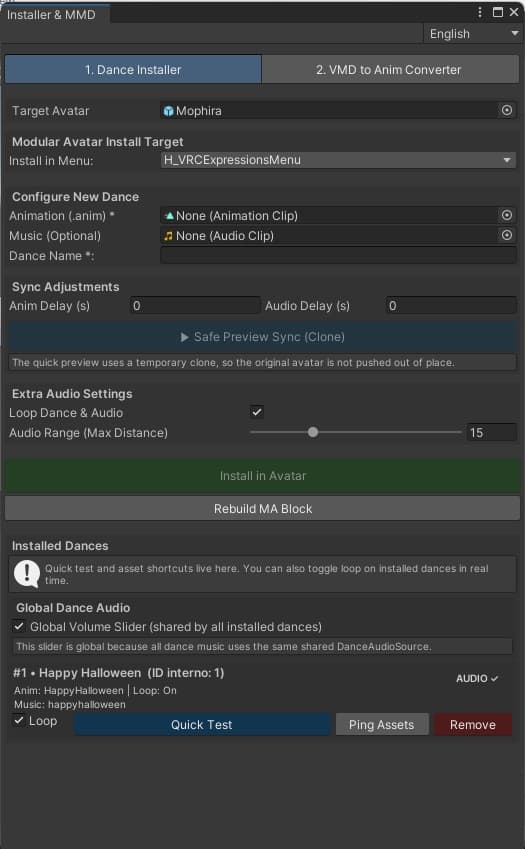
Task: Expand the Install in Menu dropdown
Action: pos(338,160)
